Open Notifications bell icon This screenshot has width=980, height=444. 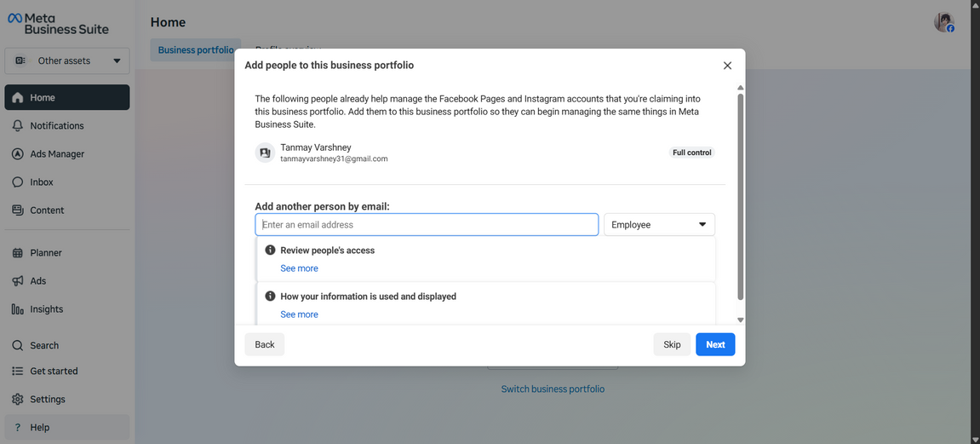tap(18, 126)
